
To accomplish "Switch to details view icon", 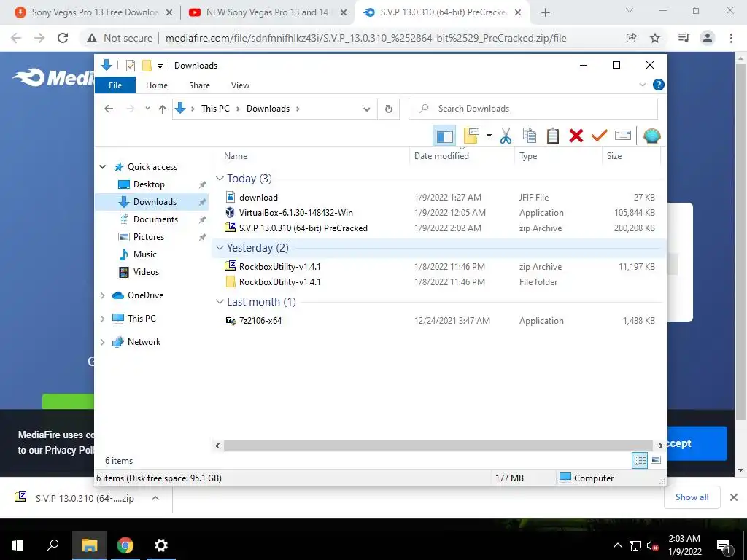I will (x=640, y=461).
